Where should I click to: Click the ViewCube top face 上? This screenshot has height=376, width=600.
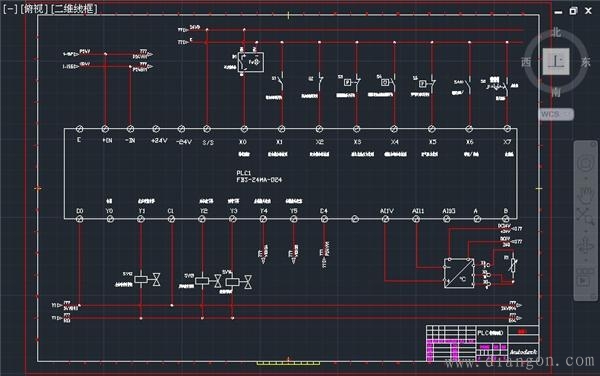point(556,61)
